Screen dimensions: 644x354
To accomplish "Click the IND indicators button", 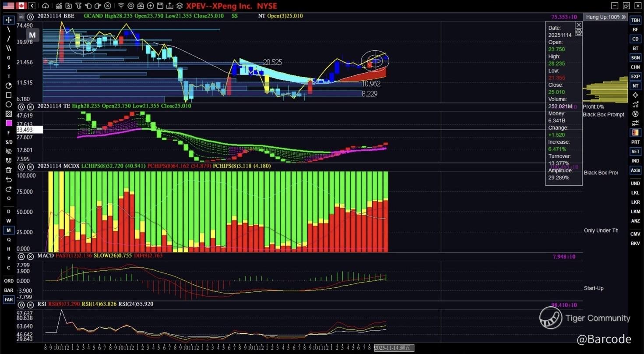I will pos(635,161).
